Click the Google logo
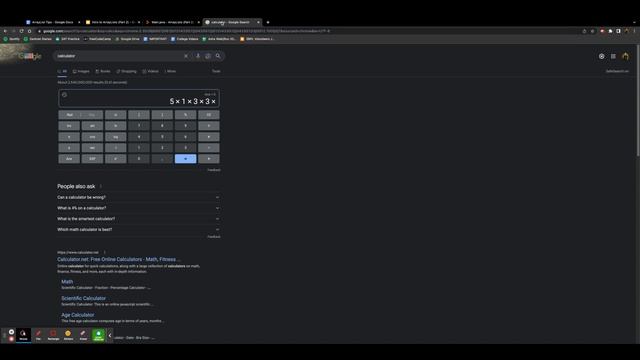The image size is (640, 360). [x=31, y=56]
